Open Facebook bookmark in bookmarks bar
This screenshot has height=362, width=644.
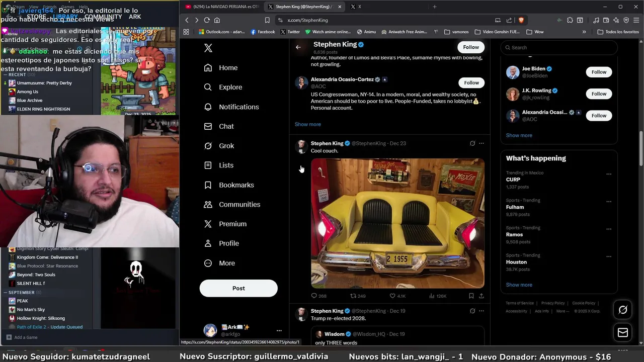tap(262, 32)
